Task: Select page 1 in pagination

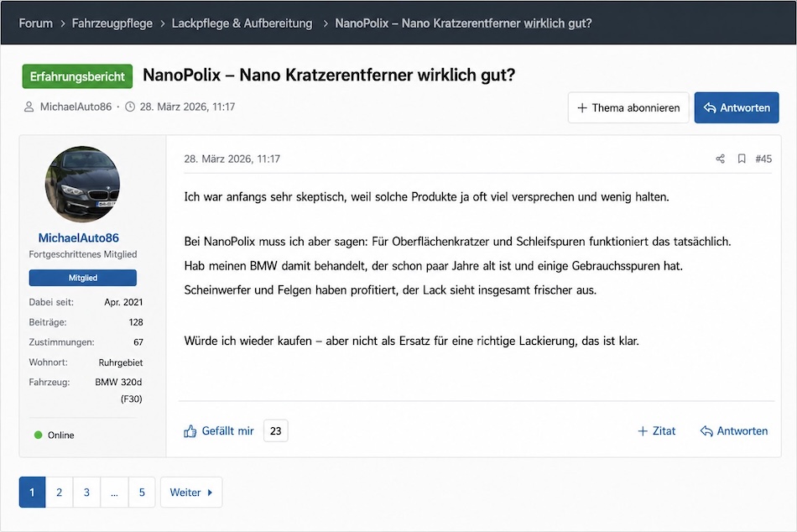Action: point(32,493)
